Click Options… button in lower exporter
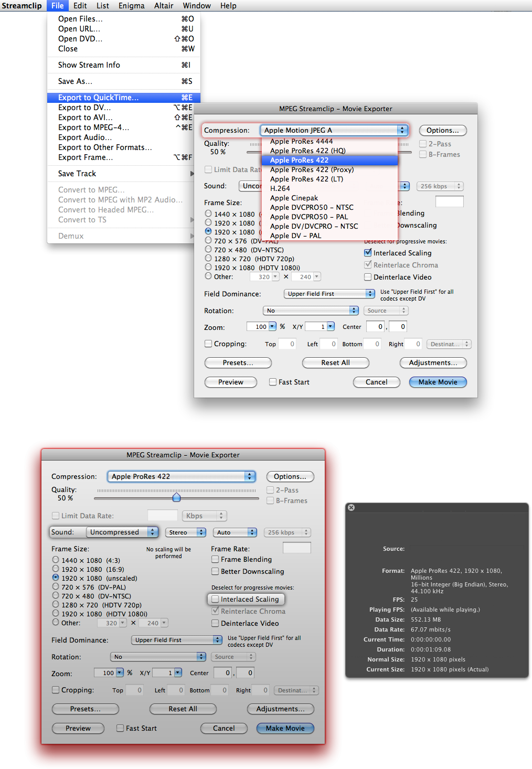 click(x=290, y=476)
